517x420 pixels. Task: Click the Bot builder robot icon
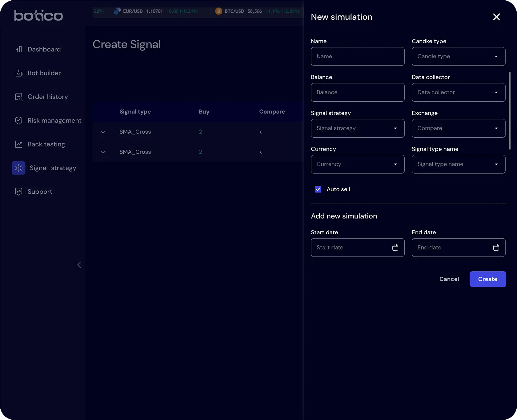pyautogui.click(x=18, y=73)
